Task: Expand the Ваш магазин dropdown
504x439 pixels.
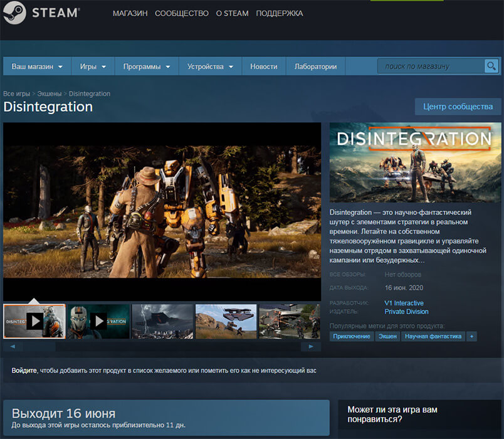Action: tap(37, 66)
